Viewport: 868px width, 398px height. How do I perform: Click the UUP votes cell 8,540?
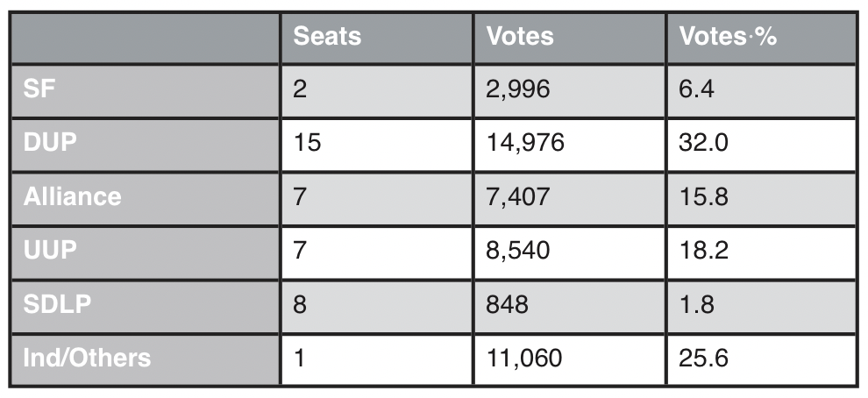click(517, 251)
